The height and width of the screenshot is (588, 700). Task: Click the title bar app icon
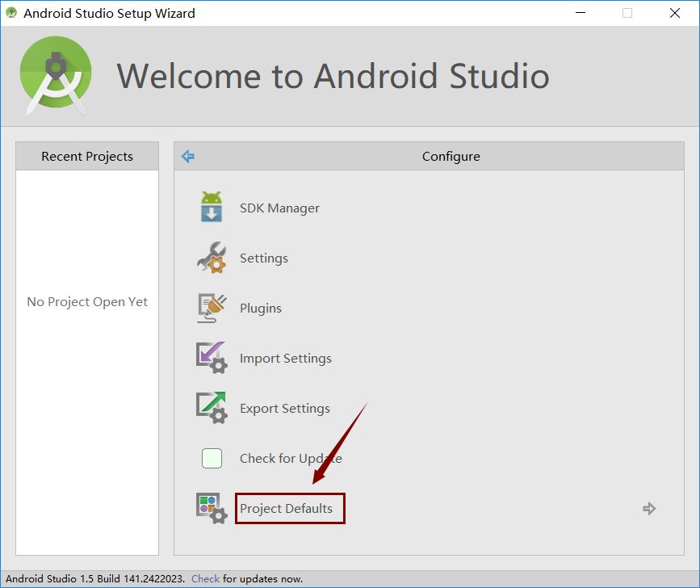click(x=11, y=13)
